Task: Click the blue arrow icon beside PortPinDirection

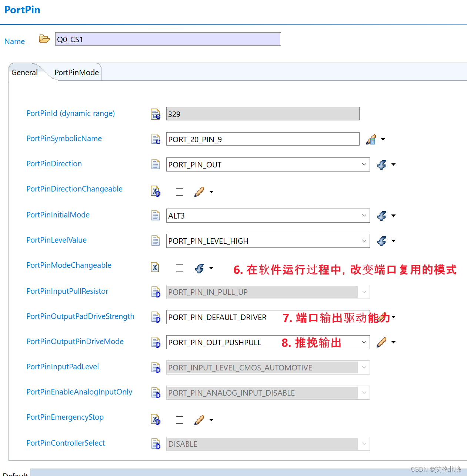Action: point(382,164)
